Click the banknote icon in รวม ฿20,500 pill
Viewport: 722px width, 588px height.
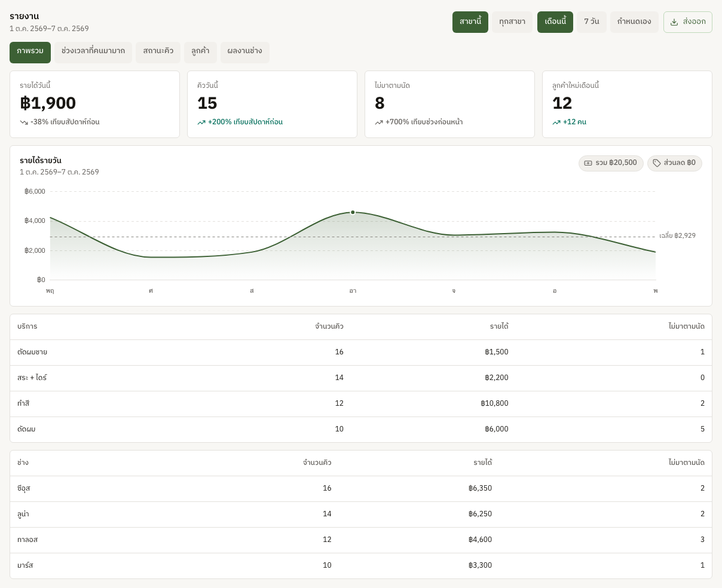pyautogui.click(x=588, y=163)
